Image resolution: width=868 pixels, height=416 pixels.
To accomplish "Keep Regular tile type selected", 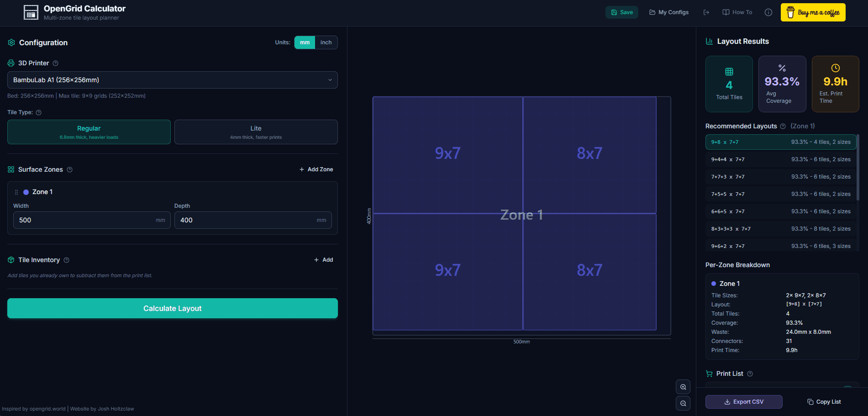I will coord(89,132).
